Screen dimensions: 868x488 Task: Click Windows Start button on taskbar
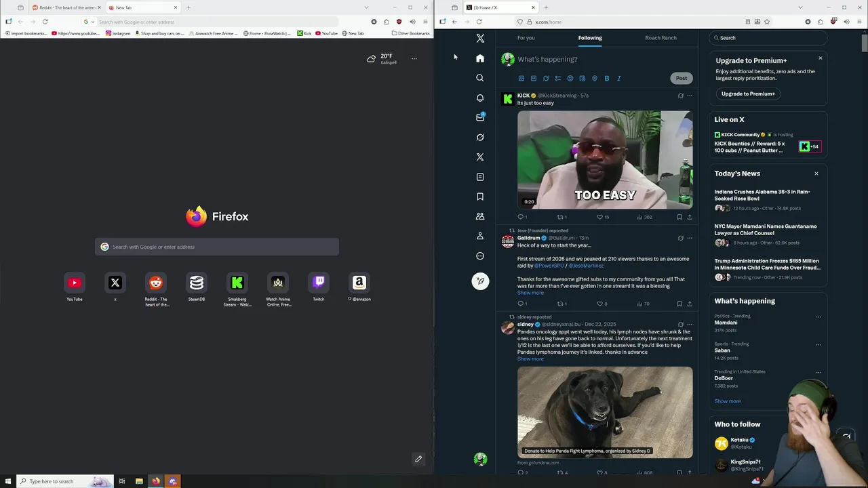point(7,481)
